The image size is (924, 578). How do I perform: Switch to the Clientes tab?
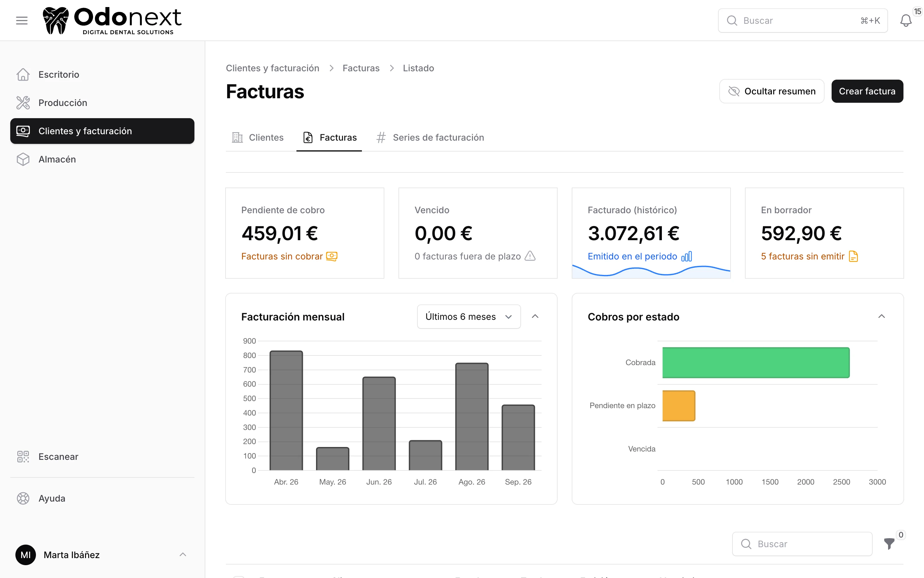[258, 138]
